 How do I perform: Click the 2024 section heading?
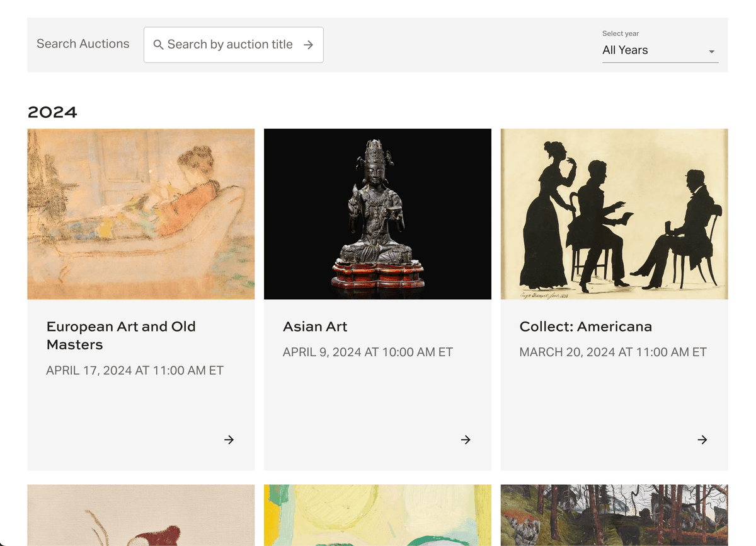pyautogui.click(x=52, y=112)
